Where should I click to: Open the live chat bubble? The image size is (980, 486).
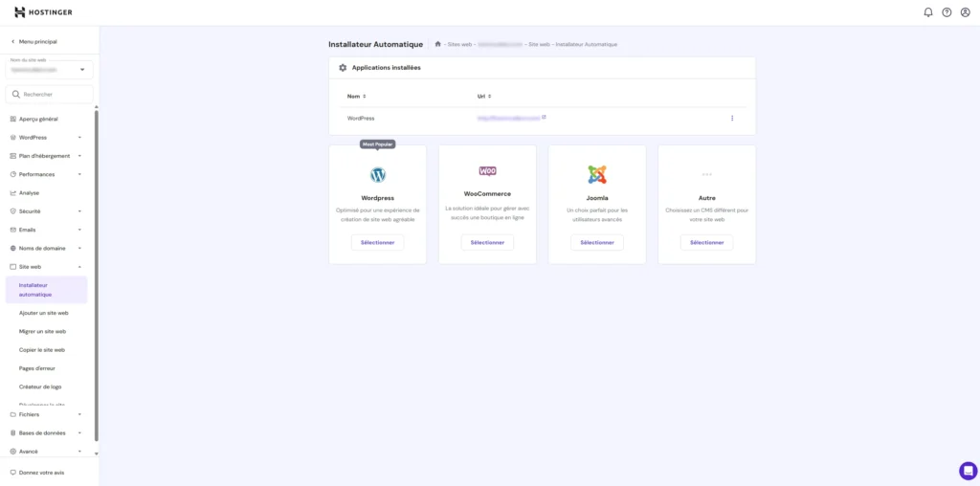[969, 471]
